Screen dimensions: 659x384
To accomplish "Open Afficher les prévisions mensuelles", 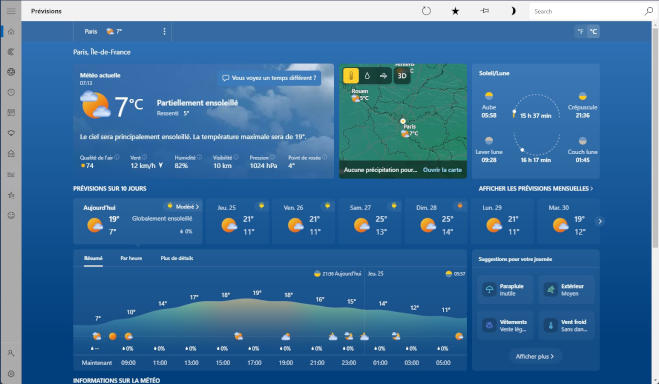I will (x=536, y=189).
